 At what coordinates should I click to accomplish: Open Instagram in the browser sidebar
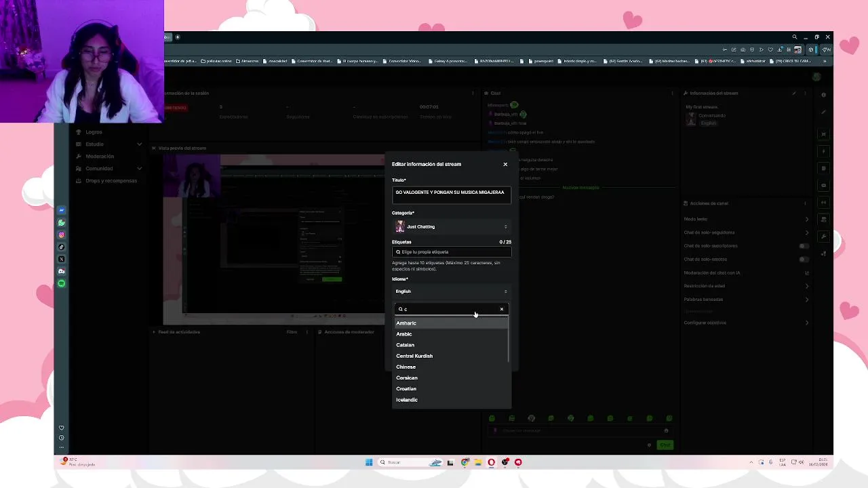click(x=61, y=235)
